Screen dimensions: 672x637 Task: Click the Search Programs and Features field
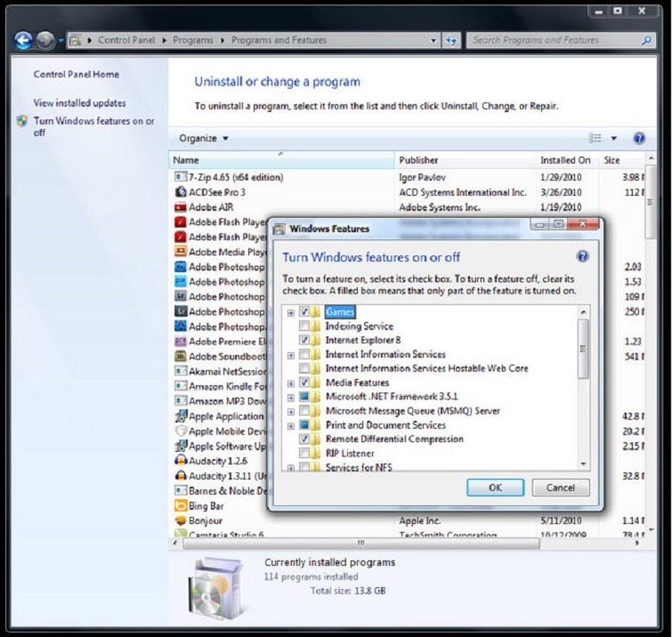coord(552,40)
